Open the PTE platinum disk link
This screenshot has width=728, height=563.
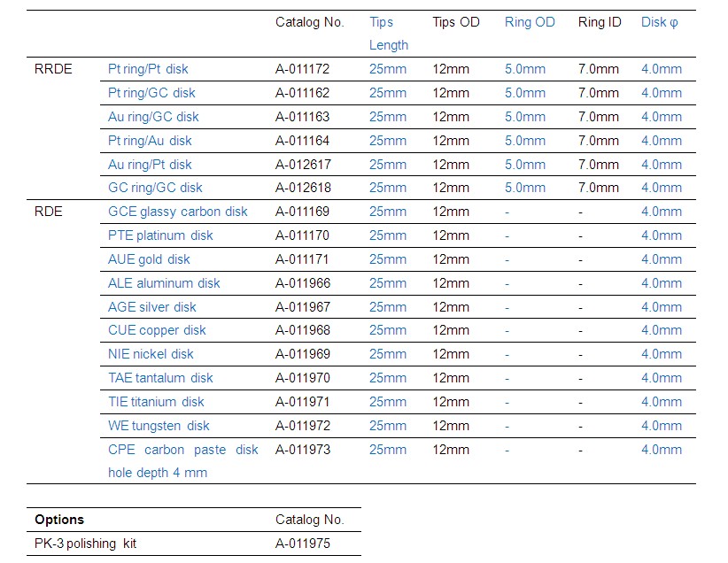point(160,235)
